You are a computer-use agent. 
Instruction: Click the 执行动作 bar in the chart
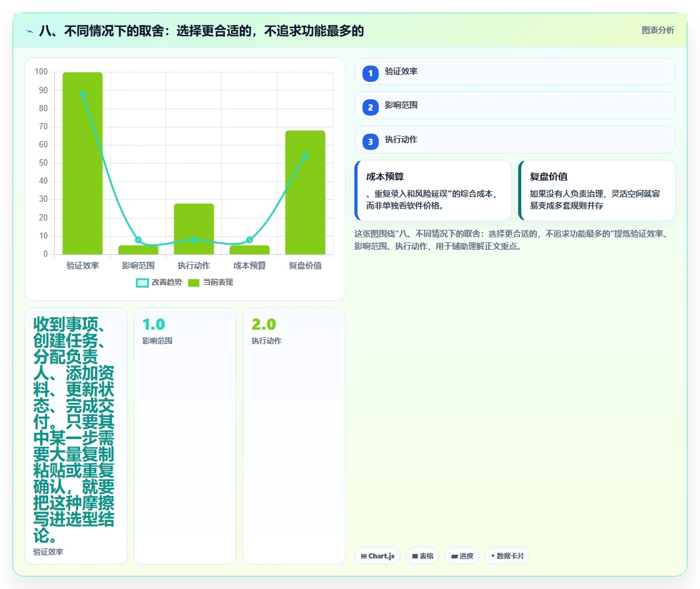(194, 229)
